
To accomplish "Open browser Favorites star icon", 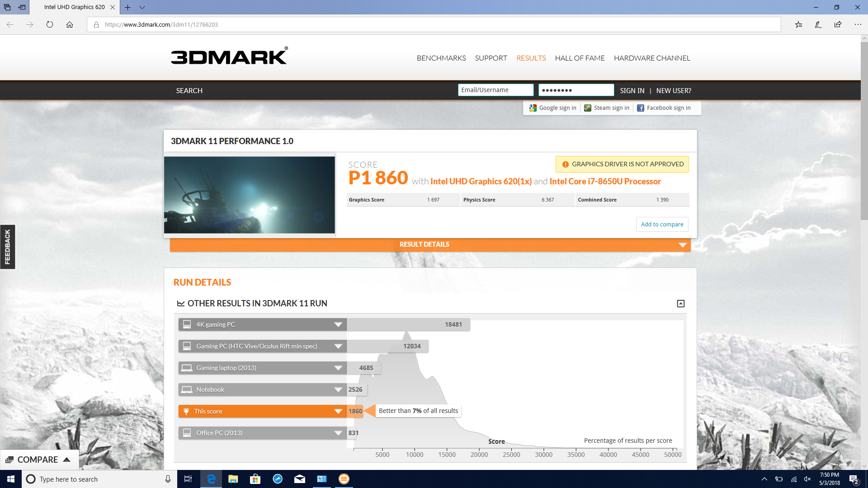I will pyautogui.click(x=798, y=25).
